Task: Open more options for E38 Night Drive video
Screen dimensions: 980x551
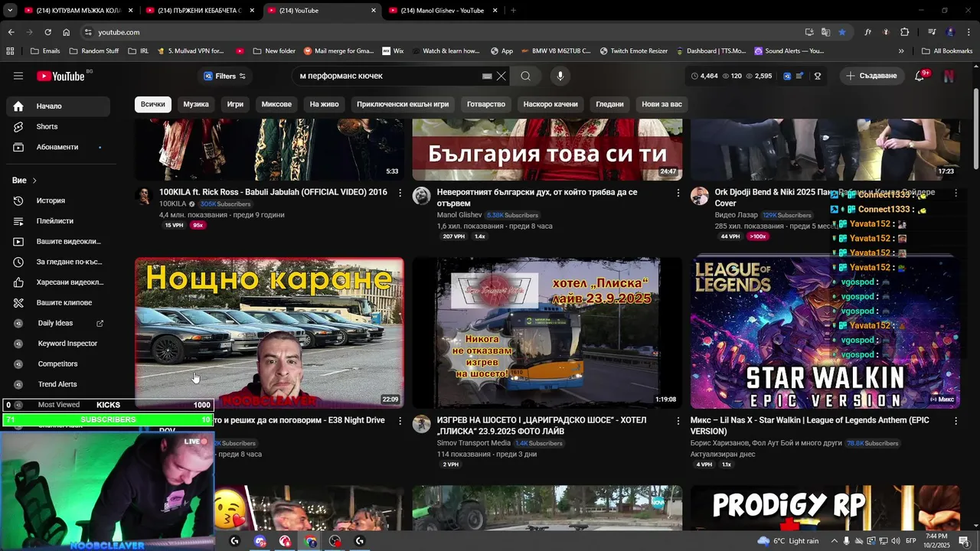Action: (x=400, y=422)
